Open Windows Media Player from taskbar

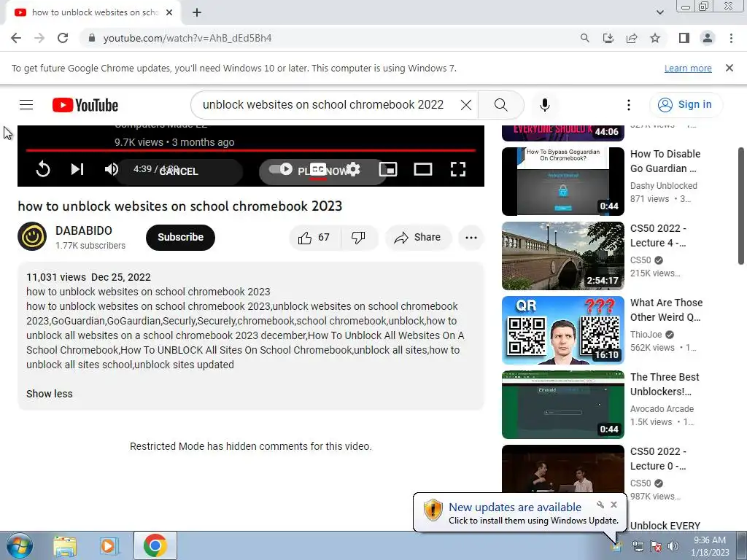pos(109,545)
